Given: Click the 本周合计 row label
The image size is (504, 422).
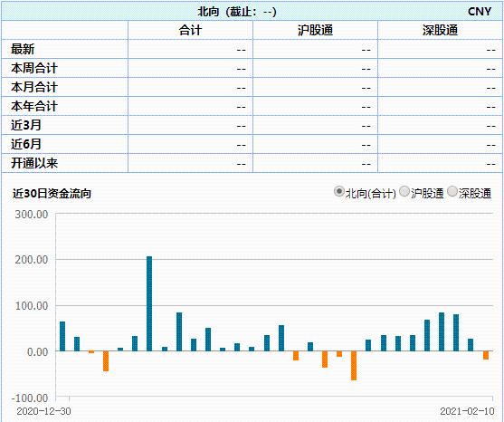Looking at the screenshot, I should (x=34, y=68).
